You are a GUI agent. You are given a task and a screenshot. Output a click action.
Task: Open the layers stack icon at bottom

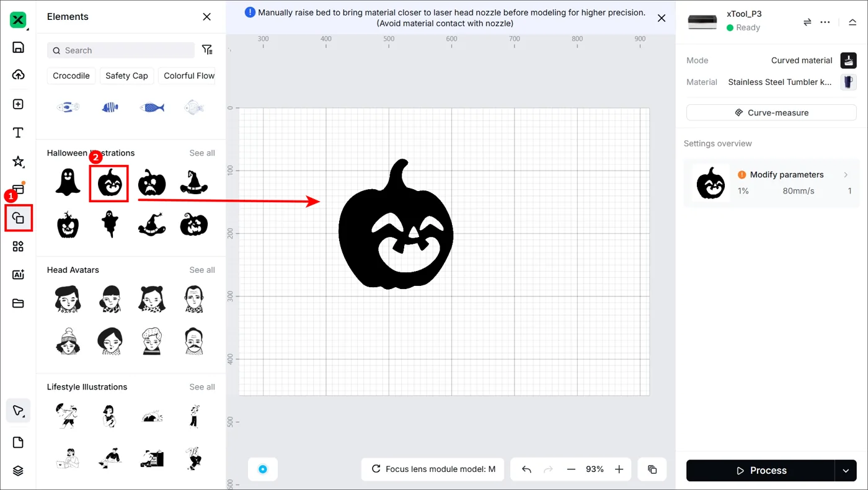click(18, 471)
